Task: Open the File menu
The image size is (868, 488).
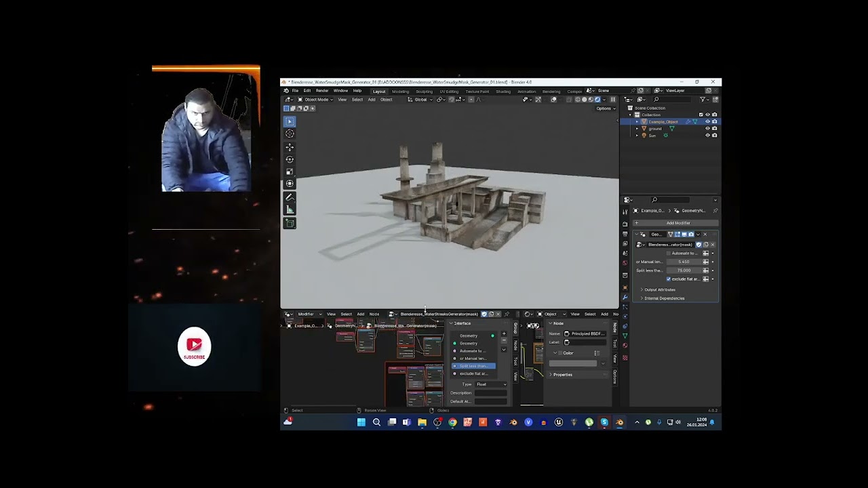Action: pyautogui.click(x=295, y=91)
